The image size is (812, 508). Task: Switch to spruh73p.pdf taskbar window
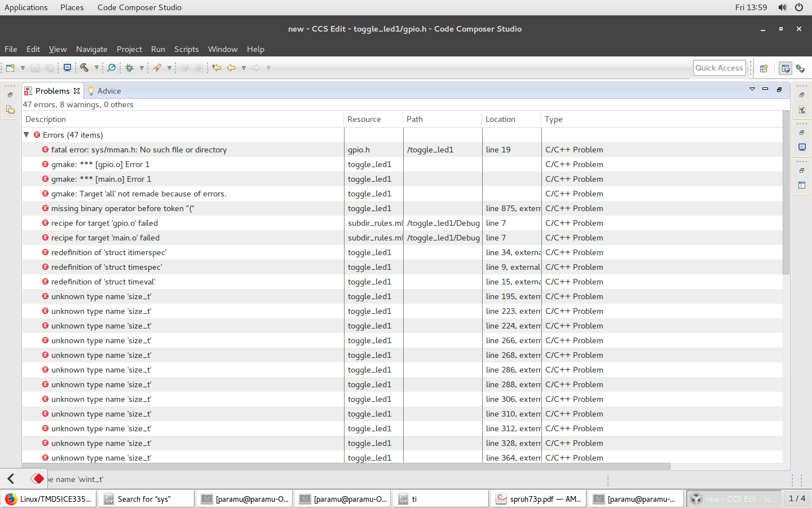click(539, 499)
